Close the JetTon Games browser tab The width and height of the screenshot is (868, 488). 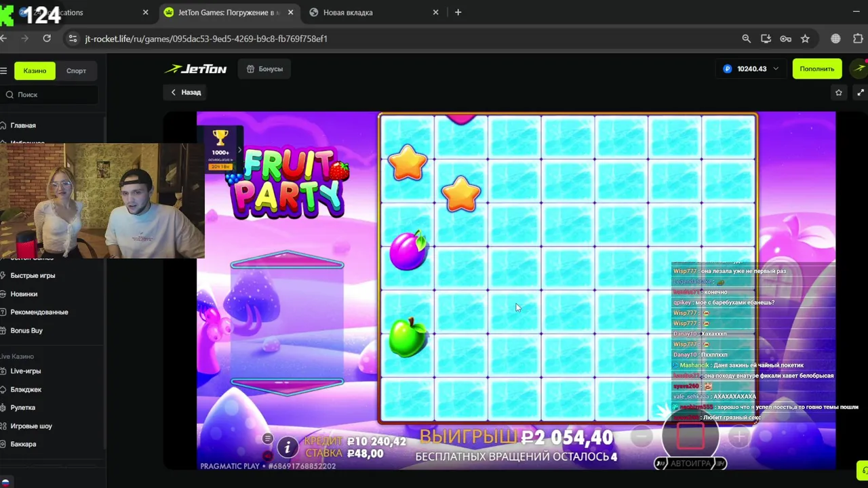pyautogui.click(x=291, y=12)
